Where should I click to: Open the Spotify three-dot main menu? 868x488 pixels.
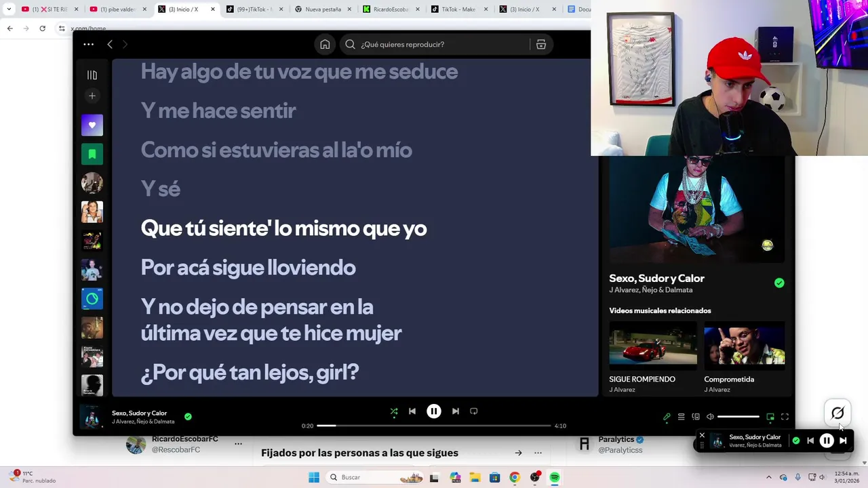(89, 44)
